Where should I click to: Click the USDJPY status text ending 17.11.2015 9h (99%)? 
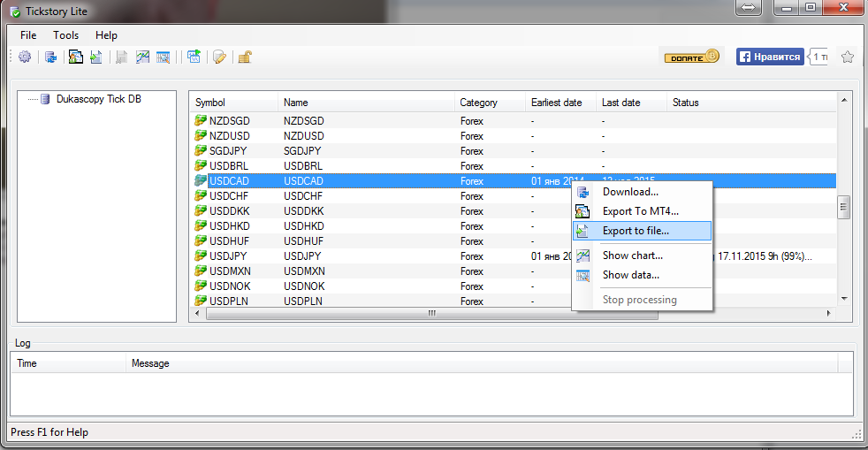764,256
